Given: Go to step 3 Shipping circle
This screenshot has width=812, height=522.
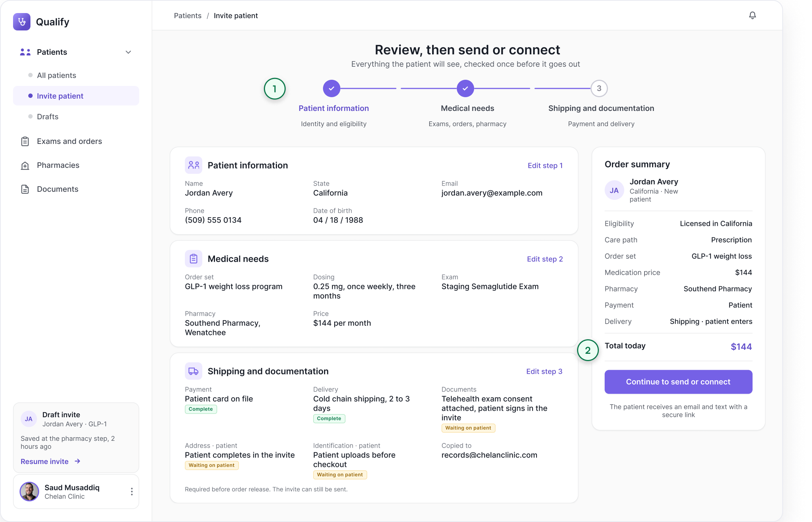Looking at the screenshot, I should pyautogui.click(x=599, y=88).
